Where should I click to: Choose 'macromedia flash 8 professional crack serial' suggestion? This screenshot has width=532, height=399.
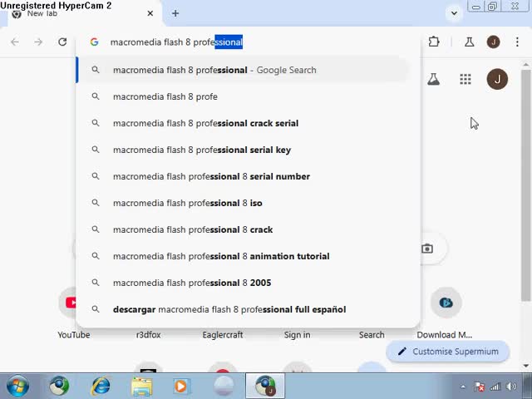205,123
